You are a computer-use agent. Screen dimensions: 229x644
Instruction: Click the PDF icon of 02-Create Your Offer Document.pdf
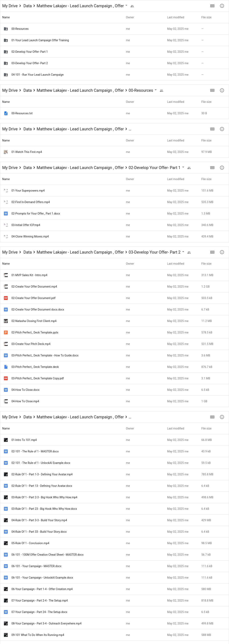pos(6,298)
